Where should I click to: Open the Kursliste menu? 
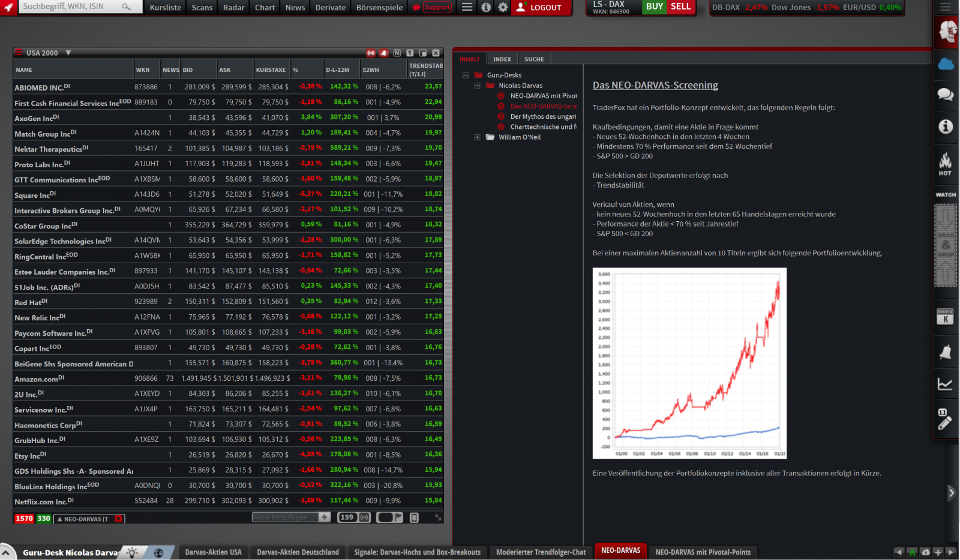click(x=166, y=7)
